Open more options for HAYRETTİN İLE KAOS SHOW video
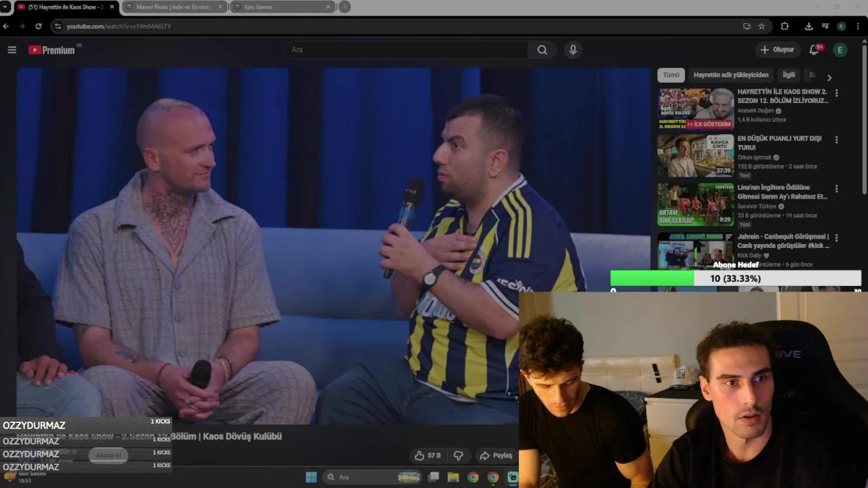Screen dimensions: 868x488 pyautogui.click(x=836, y=93)
